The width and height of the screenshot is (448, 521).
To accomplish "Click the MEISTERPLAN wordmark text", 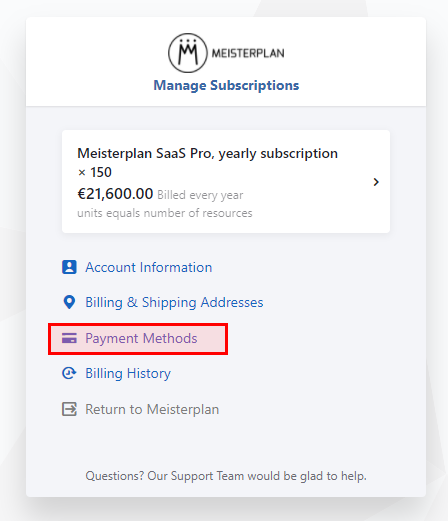I will 248,53.
